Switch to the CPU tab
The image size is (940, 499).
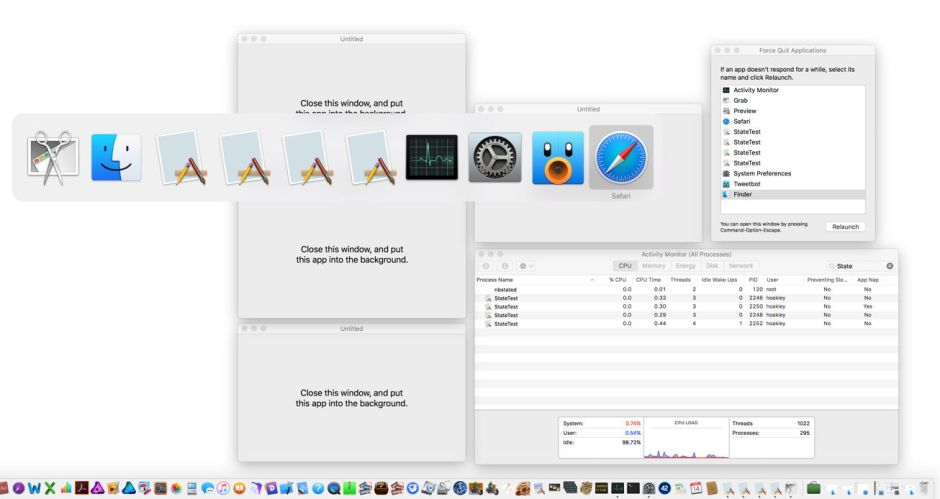[625, 266]
